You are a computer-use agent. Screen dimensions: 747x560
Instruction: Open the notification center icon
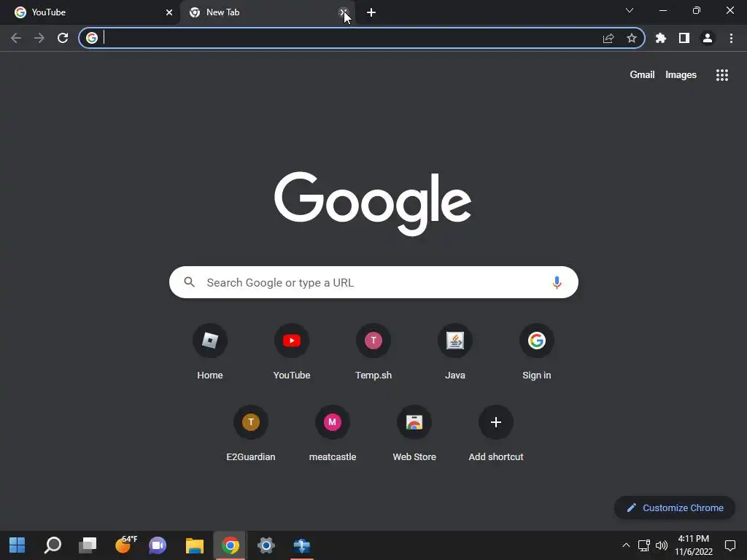729,545
